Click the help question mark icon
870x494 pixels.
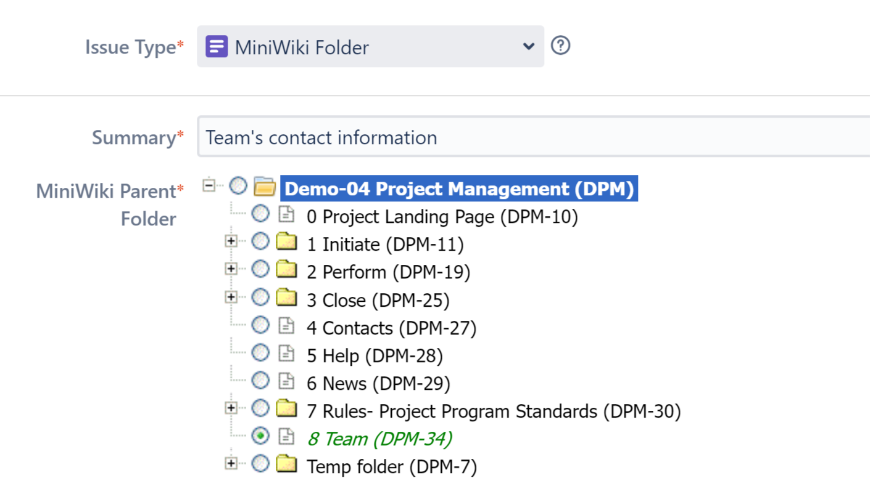coord(561,46)
